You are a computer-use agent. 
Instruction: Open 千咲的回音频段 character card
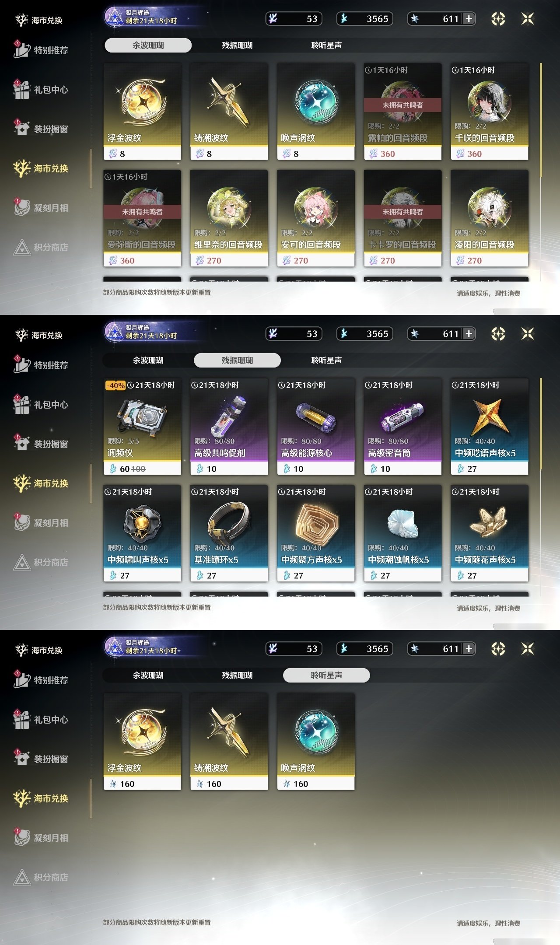[490, 112]
